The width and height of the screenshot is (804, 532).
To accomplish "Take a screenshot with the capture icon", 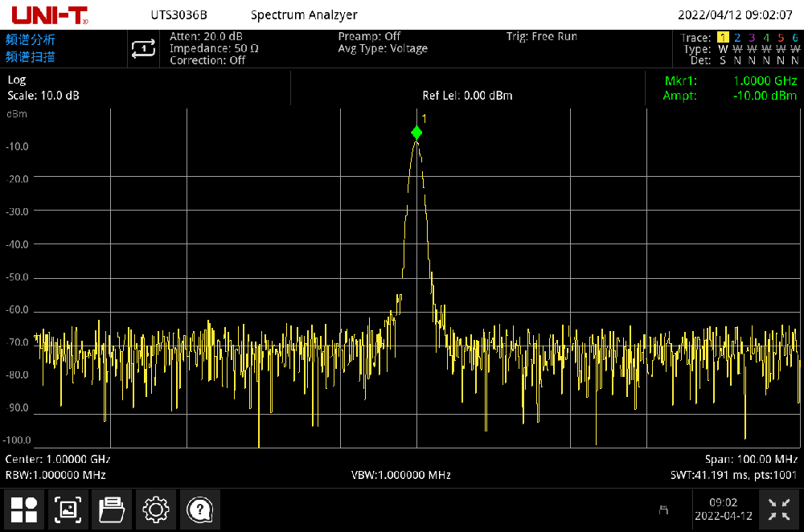I will pos(68,509).
